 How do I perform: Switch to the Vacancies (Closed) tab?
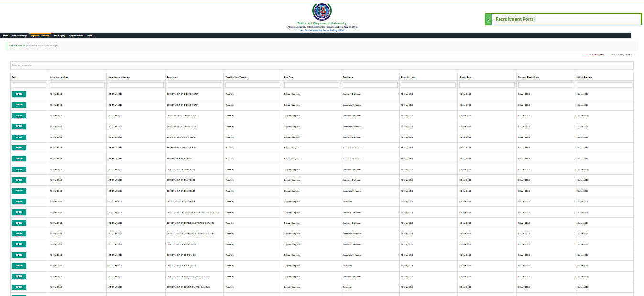click(x=622, y=55)
